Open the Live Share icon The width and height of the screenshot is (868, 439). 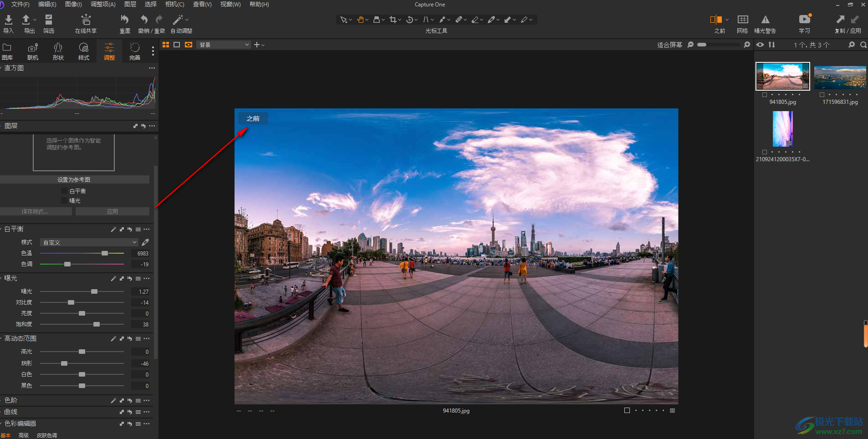coord(86,20)
